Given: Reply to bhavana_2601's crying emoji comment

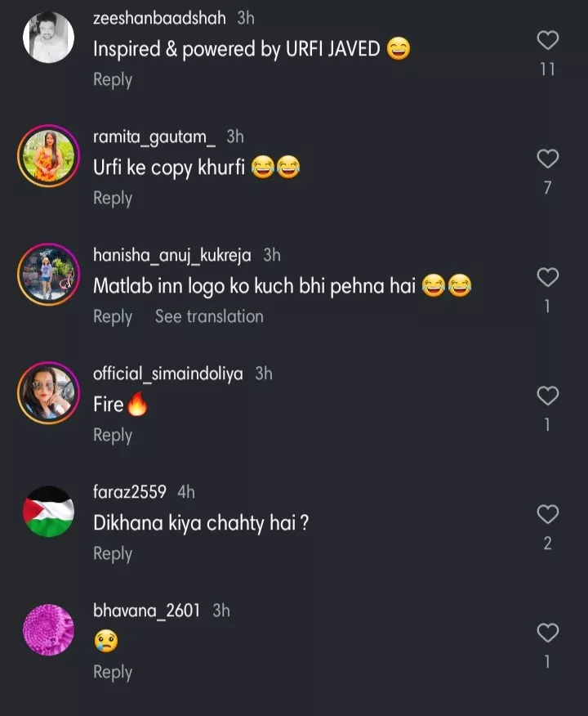Looking at the screenshot, I should pyautogui.click(x=113, y=672).
